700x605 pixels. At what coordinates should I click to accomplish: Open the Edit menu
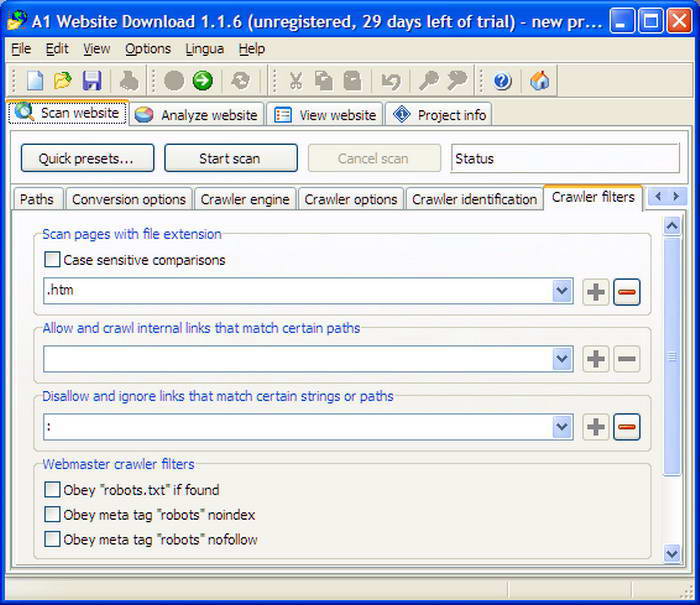57,49
